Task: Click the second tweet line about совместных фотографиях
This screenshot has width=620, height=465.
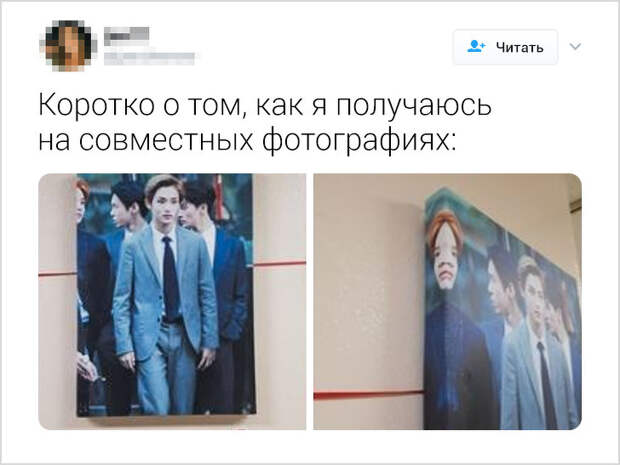Action: [x=248, y=140]
